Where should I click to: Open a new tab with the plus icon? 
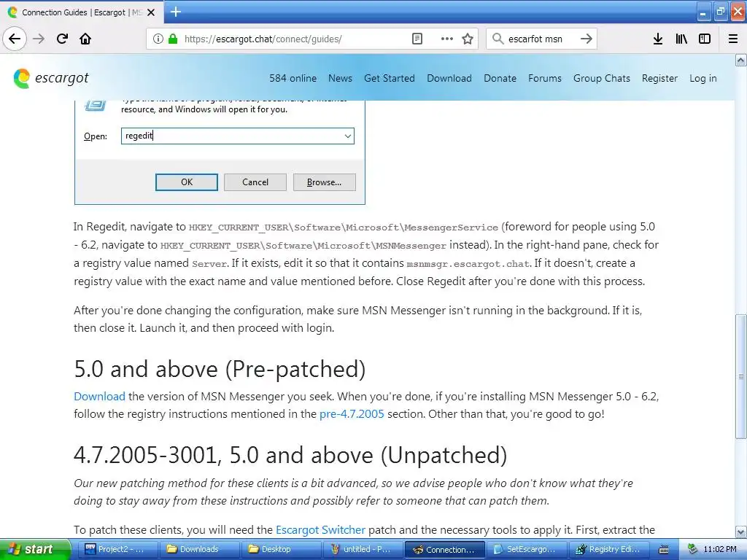[x=176, y=12]
